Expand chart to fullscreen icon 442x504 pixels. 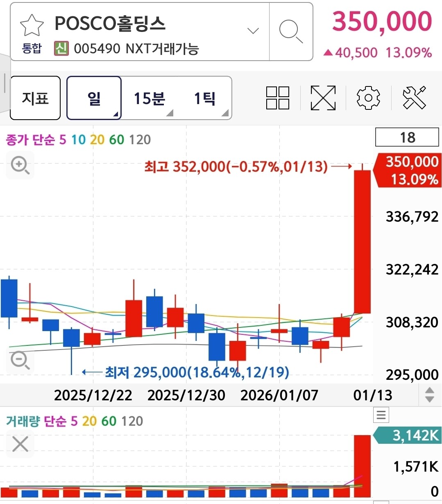(323, 98)
